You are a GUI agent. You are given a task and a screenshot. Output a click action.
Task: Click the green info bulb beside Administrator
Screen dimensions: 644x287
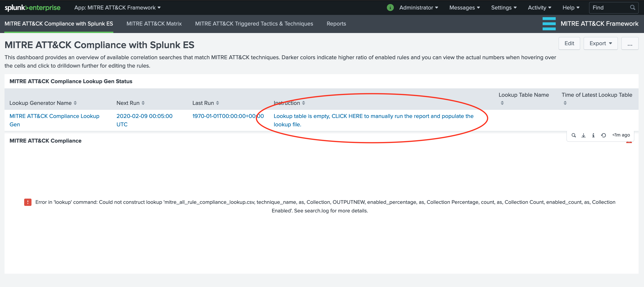390,7
